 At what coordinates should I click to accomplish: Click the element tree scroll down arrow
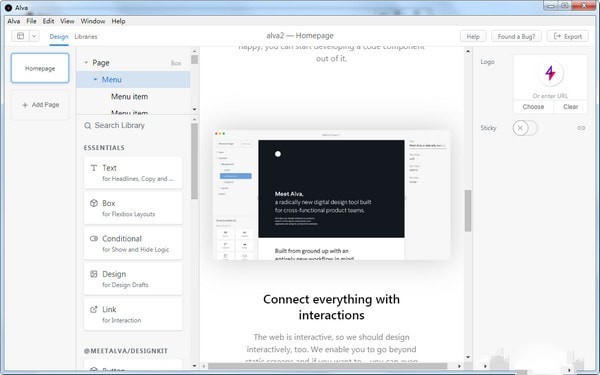click(x=194, y=109)
